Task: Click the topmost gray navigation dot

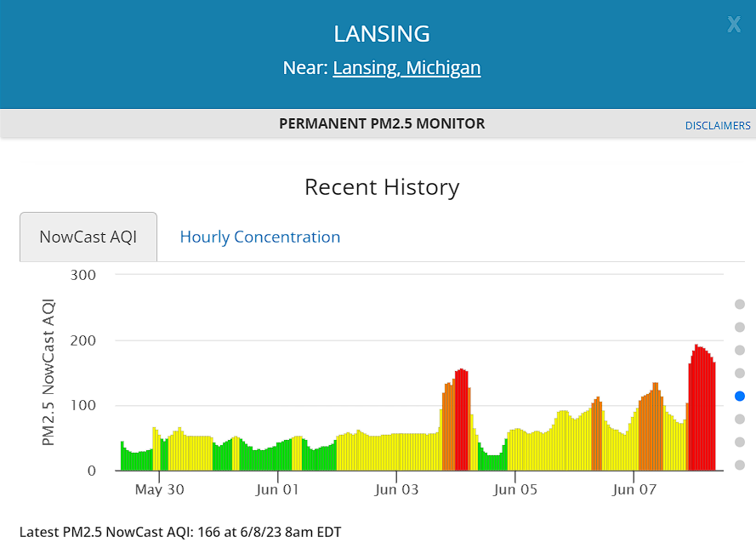Action: point(740,304)
